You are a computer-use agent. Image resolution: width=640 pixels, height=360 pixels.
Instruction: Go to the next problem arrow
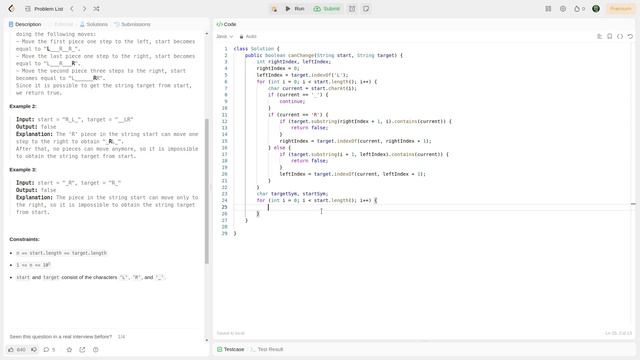[84, 9]
